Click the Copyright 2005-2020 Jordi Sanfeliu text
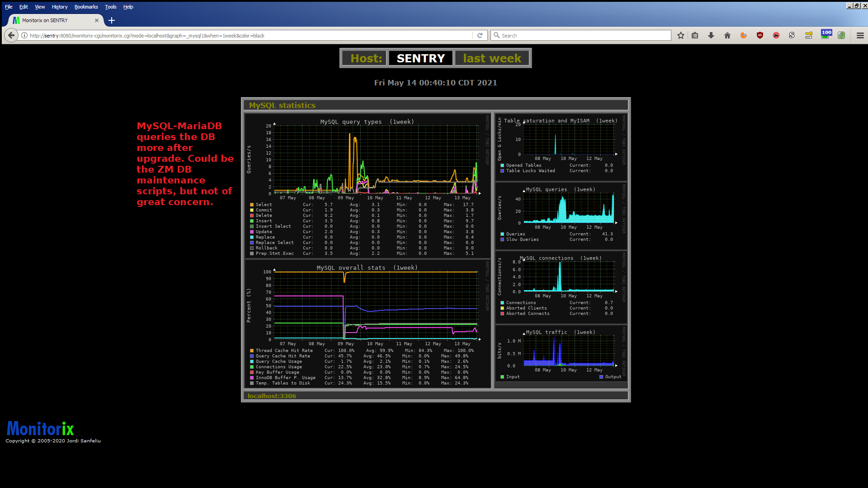 coord(53,441)
